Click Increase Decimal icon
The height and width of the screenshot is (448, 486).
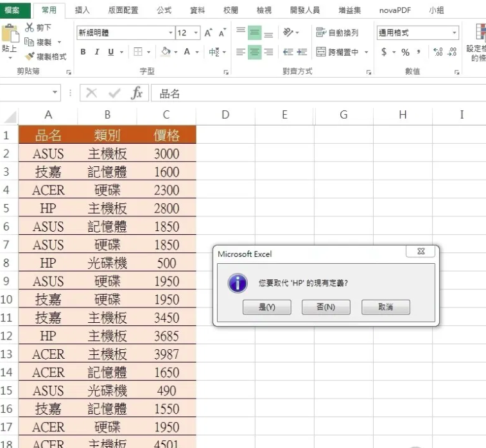click(x=438, y=52)
